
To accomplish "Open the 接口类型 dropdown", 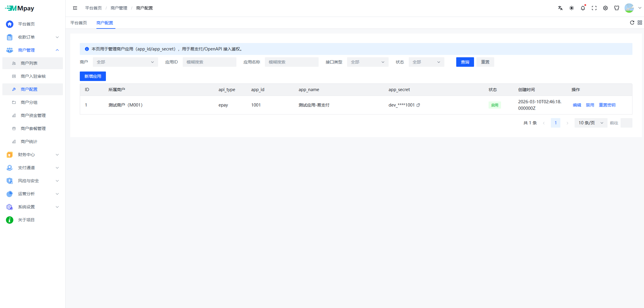I will pyautogui.click(x=367, y=62).
